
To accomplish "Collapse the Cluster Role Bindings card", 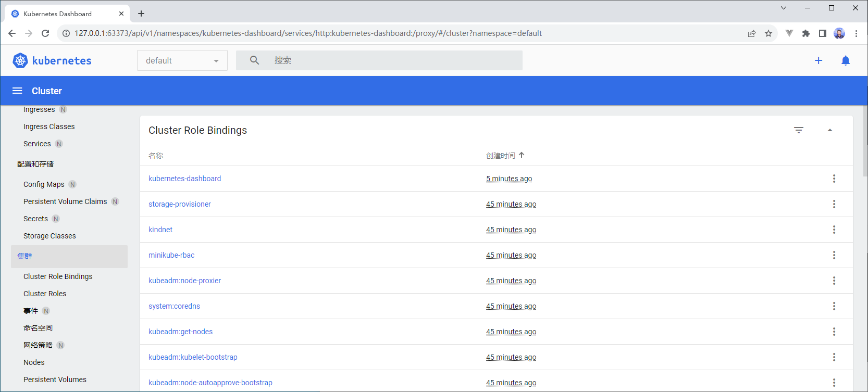I will tap(830, 130).
